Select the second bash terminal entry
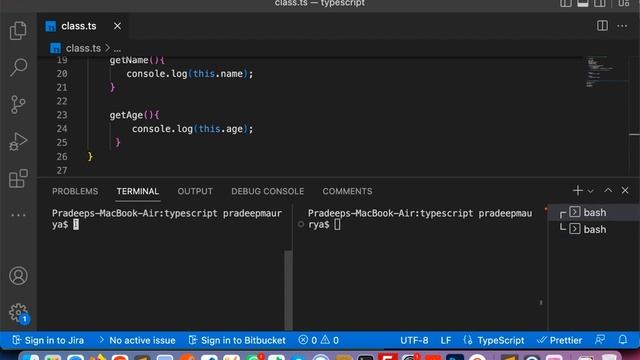This screenshot has width=640, height=360. coord(594,229)
